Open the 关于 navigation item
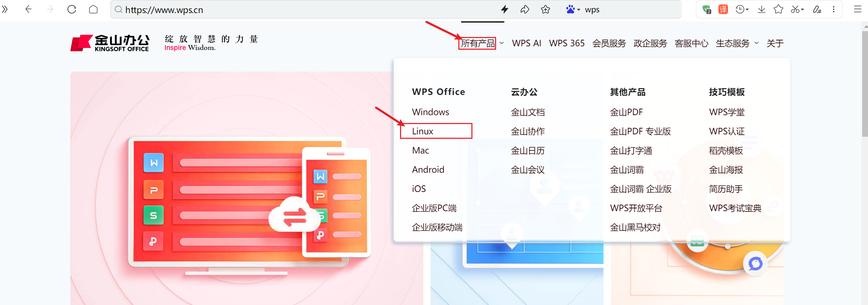This screenshot has height=305, width=868. pyautogui.click(x=775, y=44)
